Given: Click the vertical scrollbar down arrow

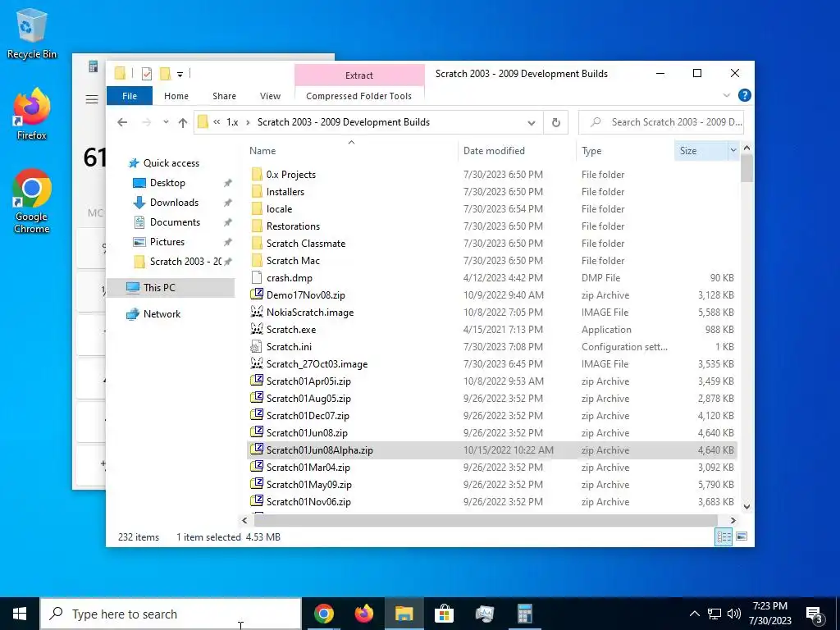Looking at the screenshot, I should click(x=746, y=506).
